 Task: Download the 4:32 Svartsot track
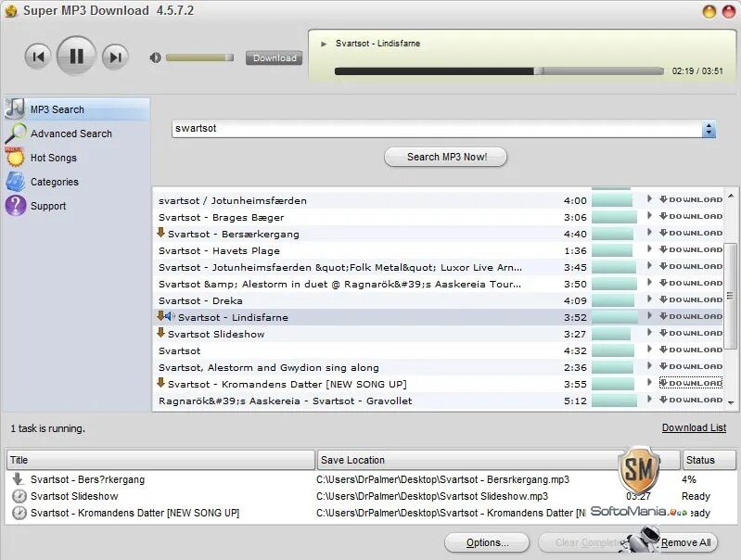coord(691,350)
